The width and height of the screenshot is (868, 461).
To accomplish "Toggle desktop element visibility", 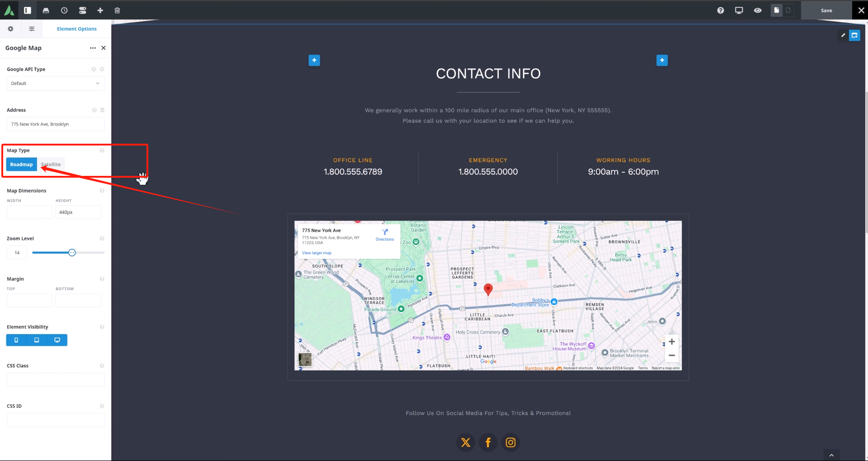I will (57, 340).
